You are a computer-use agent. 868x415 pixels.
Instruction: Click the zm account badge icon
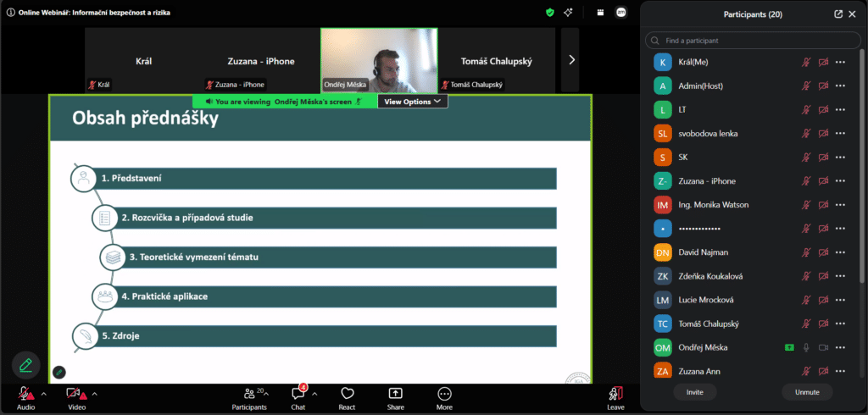pyautogui.click(x=621, y=12)
